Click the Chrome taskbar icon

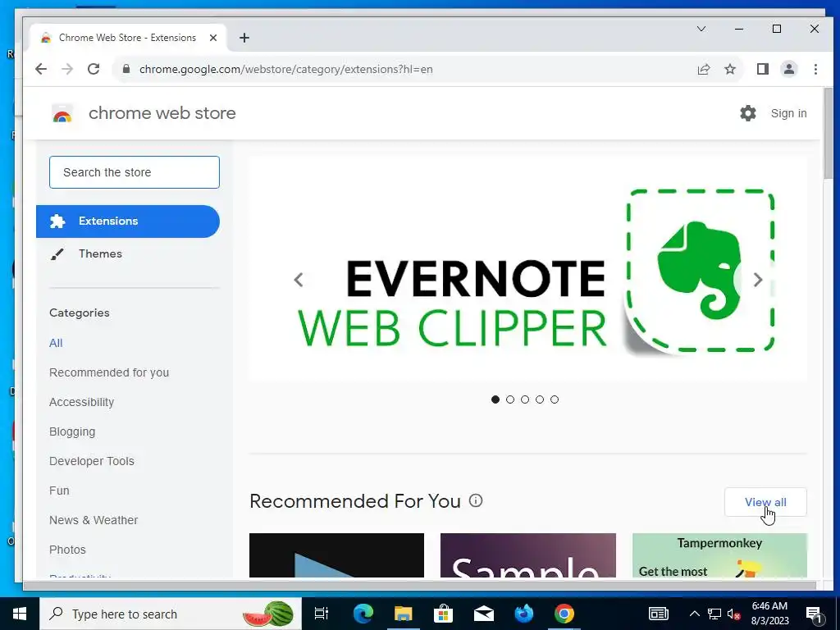coord(564,614)
